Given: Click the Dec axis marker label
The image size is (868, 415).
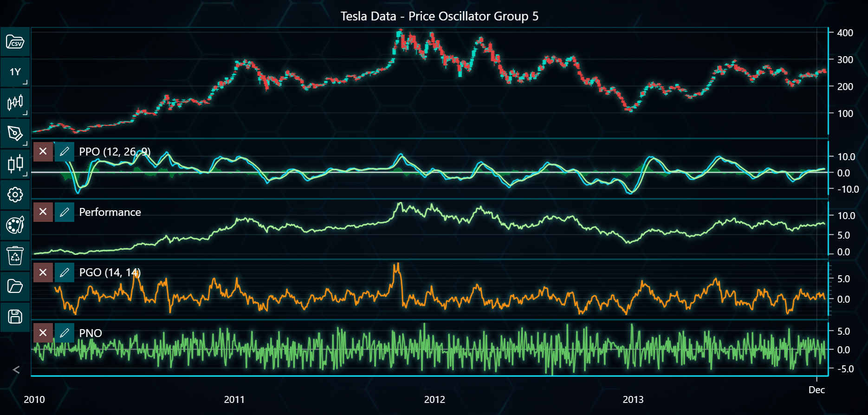Looking at the screenshot, I should point(816,390).
